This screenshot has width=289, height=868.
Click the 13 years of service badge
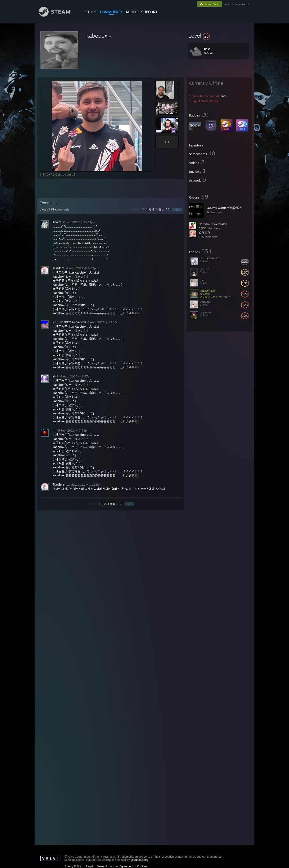click(x=211, y=126)
